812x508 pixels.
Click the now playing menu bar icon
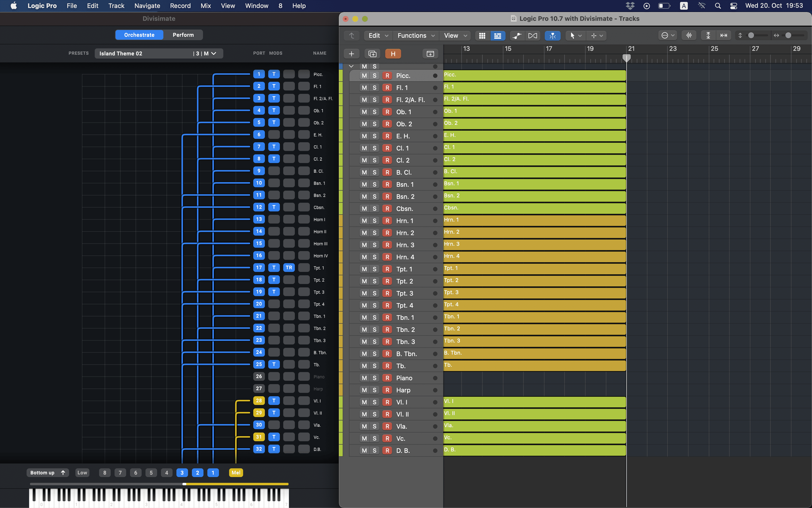[647, 6]
